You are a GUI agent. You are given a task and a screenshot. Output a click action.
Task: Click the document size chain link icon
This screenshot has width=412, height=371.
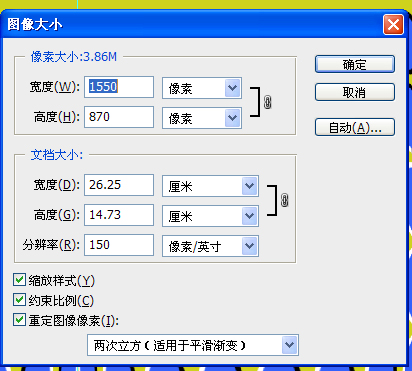pyautogui.click(x=284, y=200)
